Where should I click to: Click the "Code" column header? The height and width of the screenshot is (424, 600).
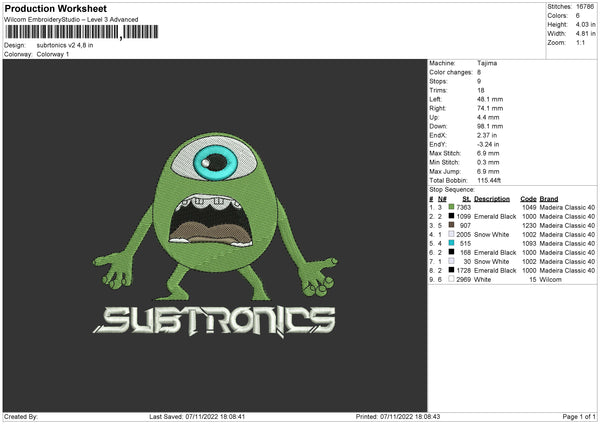pyautogui.click(x=528, y=199)
